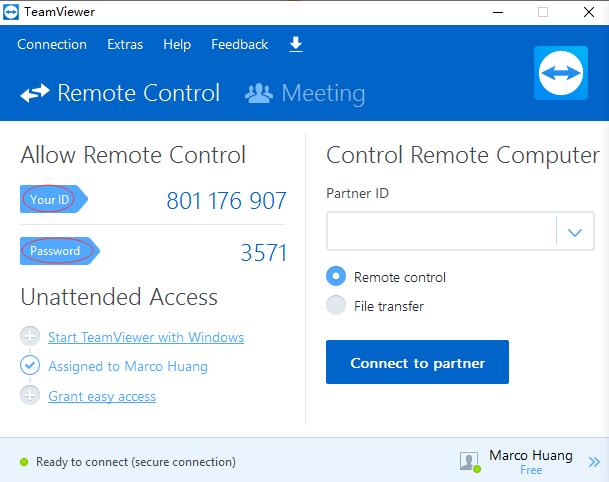The width and height of the screenshot is (609, 482).
Task: Click the Remote Control arrows icon
Action: click(35, 93)
